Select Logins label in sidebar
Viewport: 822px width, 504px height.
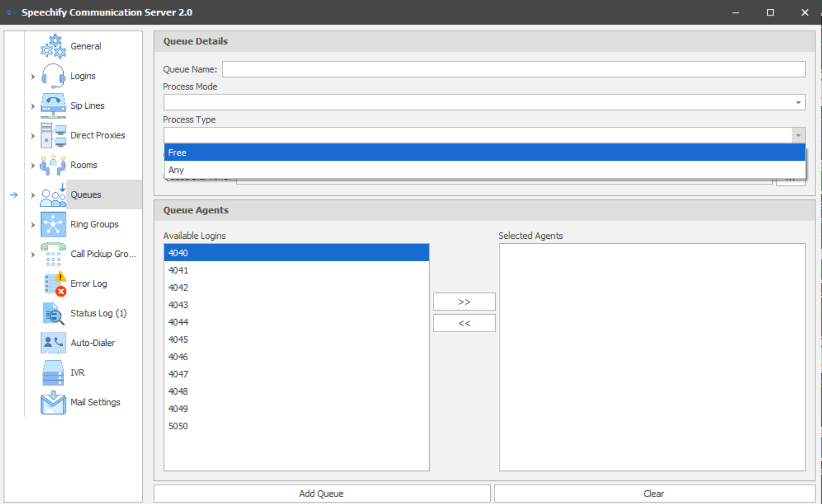coord(83,76)
